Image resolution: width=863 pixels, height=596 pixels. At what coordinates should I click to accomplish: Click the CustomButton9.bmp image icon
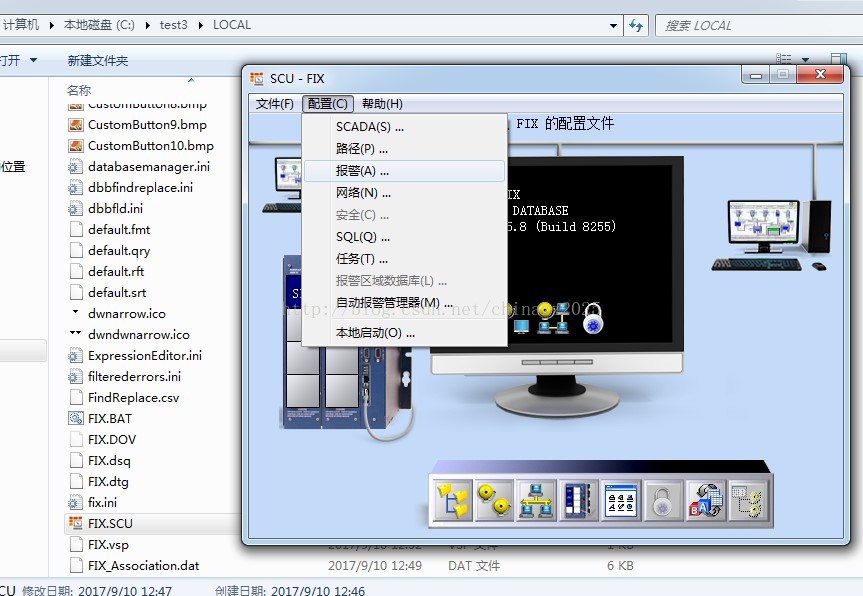[x=75, y=125]
